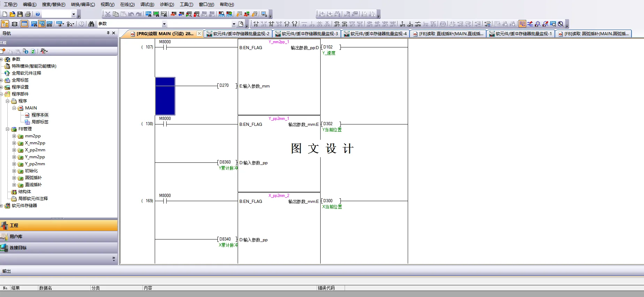Image resolution: width=644 pixels, height=297 pixels.
Task: Insert application instruction with F8 icon
Action: click(x=294, y=24)
